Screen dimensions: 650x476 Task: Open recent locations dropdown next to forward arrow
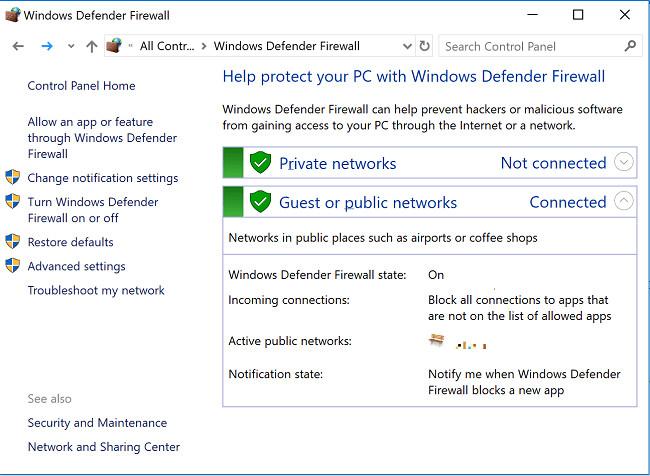(71, 46)
